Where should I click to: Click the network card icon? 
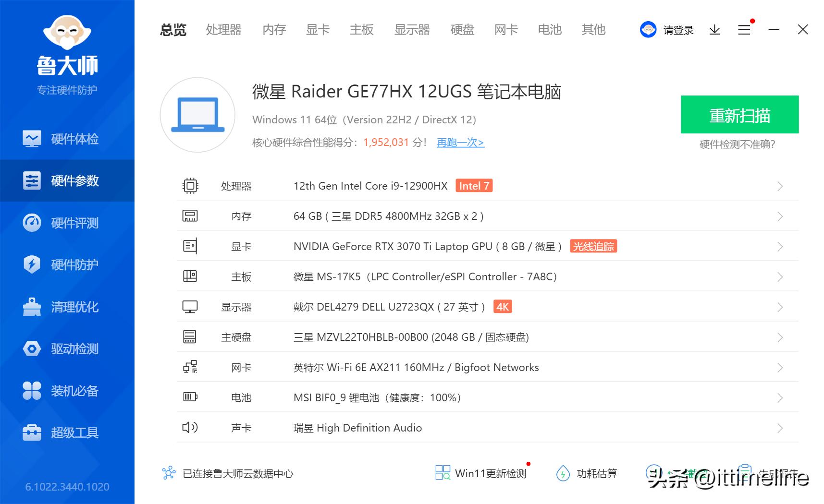click(x=190, y=367)
